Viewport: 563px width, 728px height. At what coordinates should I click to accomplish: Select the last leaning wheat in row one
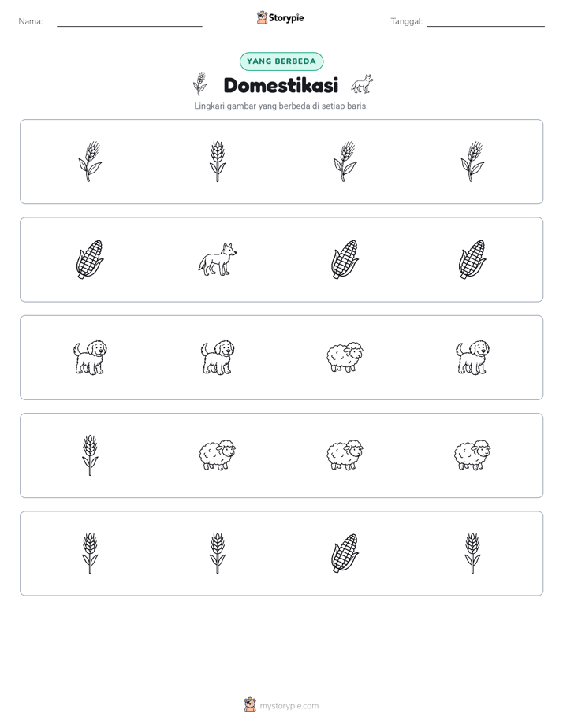click(x=472, y=161)
